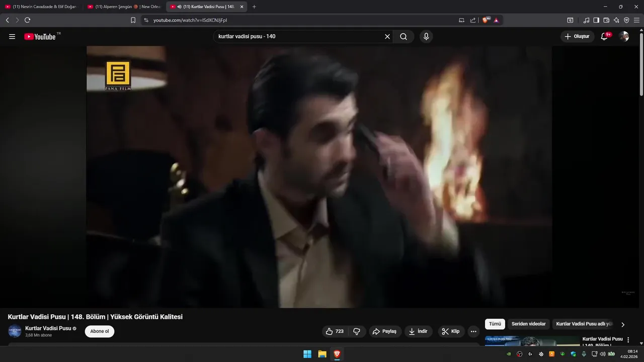
Task: Open site settings icon beside the URL
Action: coord(146,20)
